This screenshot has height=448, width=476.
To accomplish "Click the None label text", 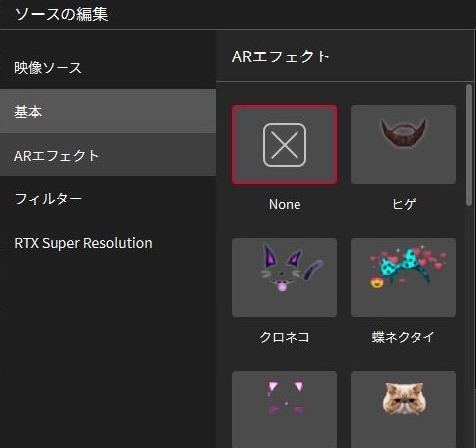I will tap(285, 204).
